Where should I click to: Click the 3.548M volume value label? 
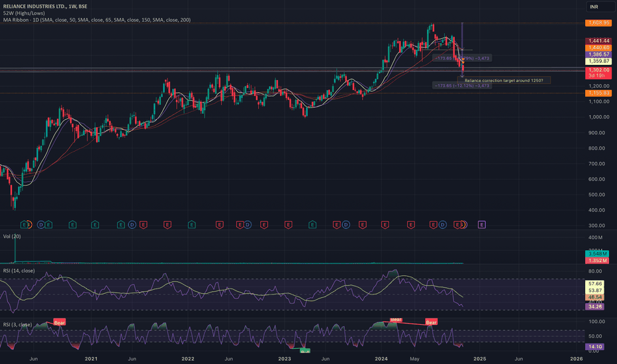click(597, 254)
